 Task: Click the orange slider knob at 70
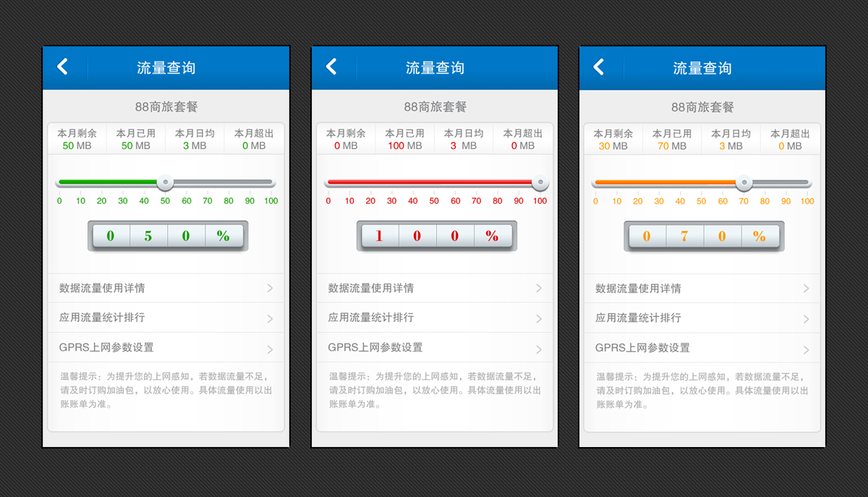click(x=744, y=183)
